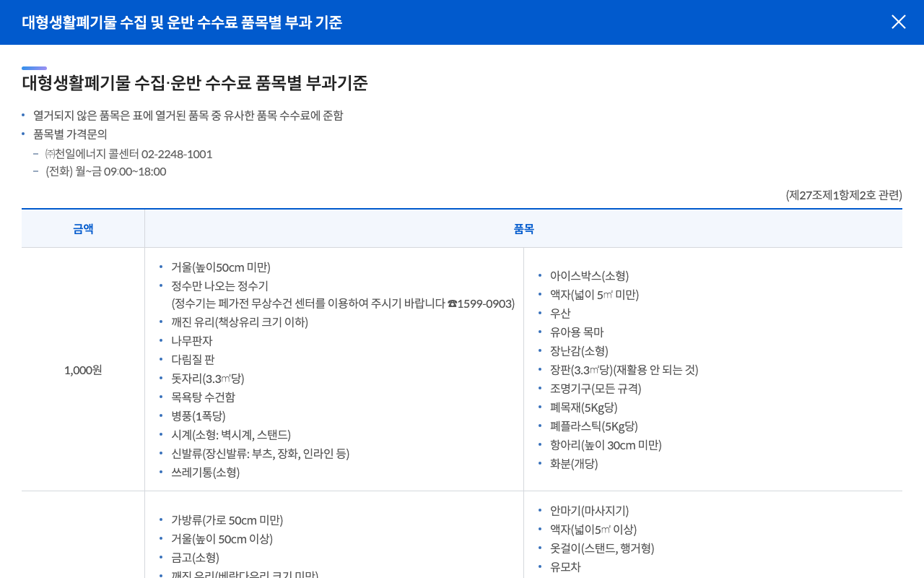Image resolution: width=924 pixels, height=578 pixels.
Task: Click the popup title bar text
Action: 182,22
